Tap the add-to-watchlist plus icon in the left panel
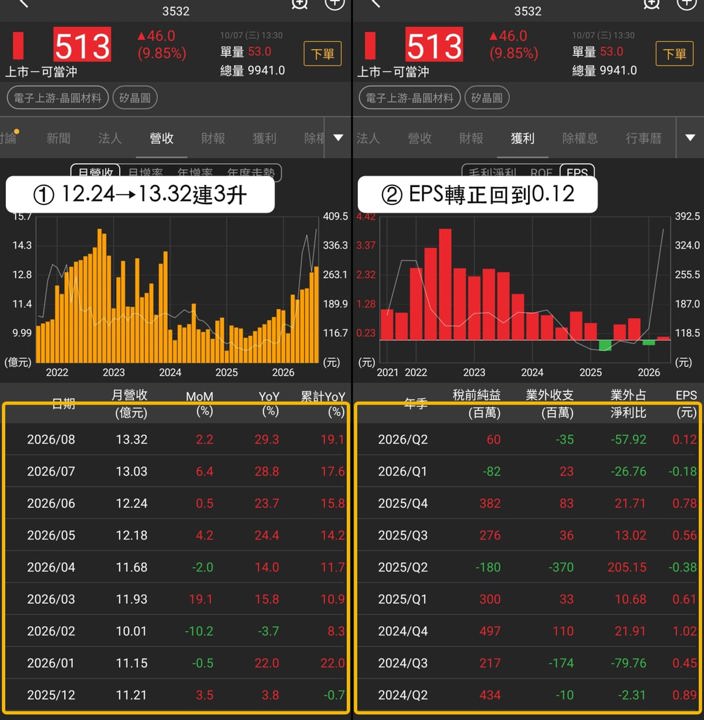704x720 pixels. click(x=334, y=4)
